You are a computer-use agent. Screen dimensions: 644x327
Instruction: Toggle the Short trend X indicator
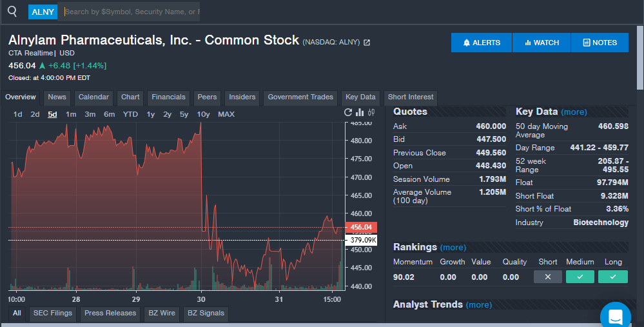tap(547, 277)
